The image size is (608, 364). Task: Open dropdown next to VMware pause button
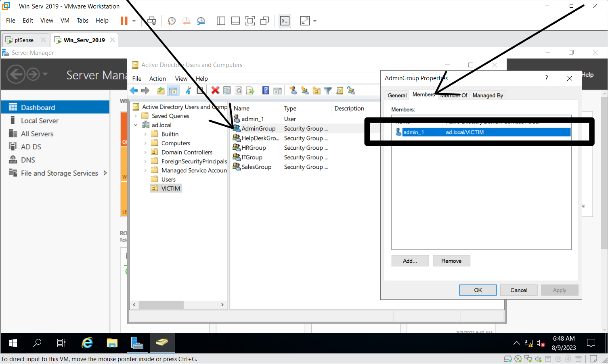(x=134, y=21)
